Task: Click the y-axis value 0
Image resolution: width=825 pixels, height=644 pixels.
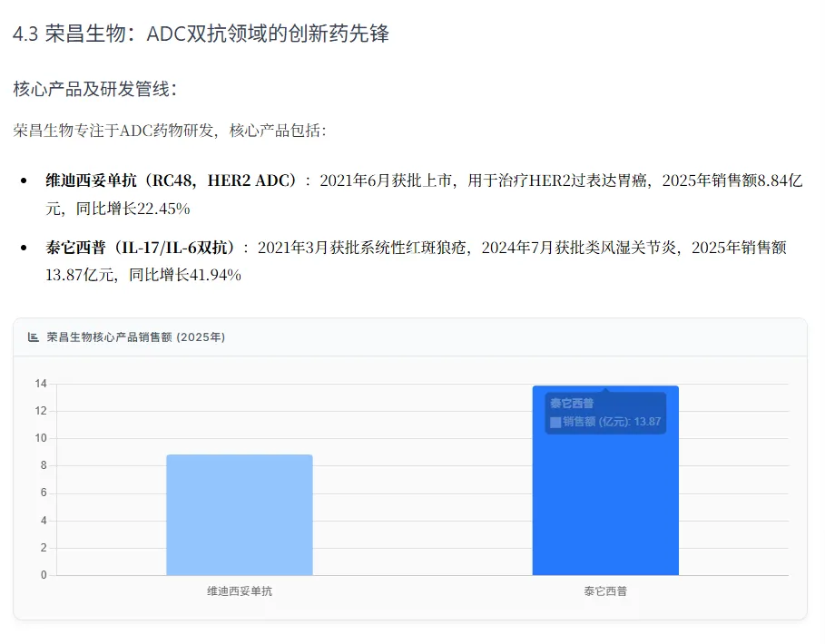Action: click(44, 575)
